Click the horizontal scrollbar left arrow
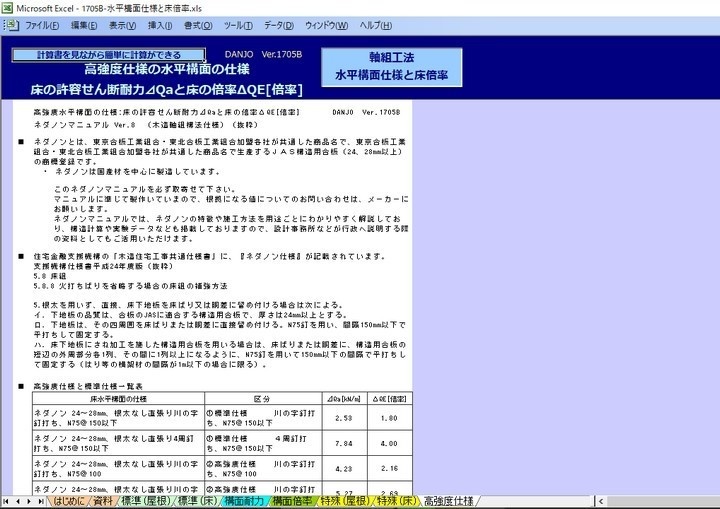Screen dimensions: 720x509 [601, 501]
